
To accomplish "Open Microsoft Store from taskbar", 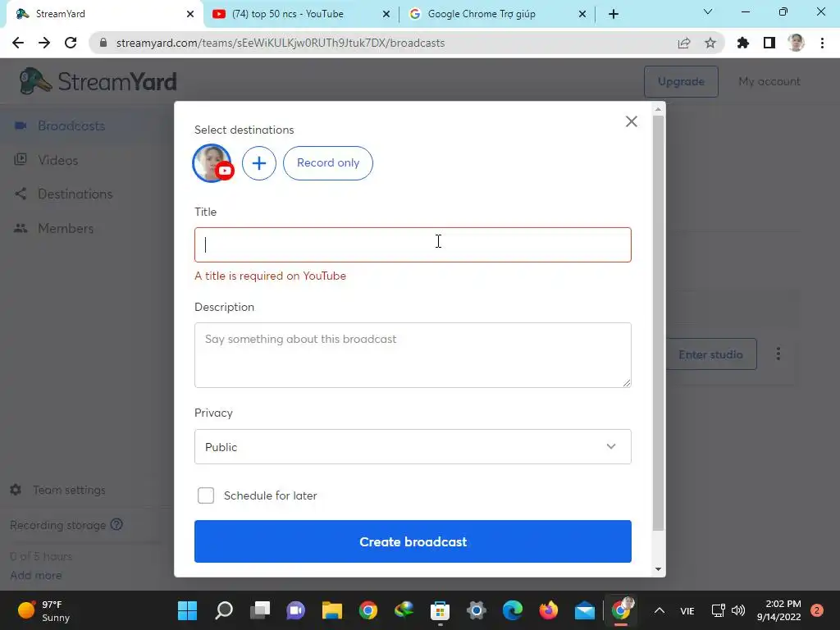I will point(440,610).
